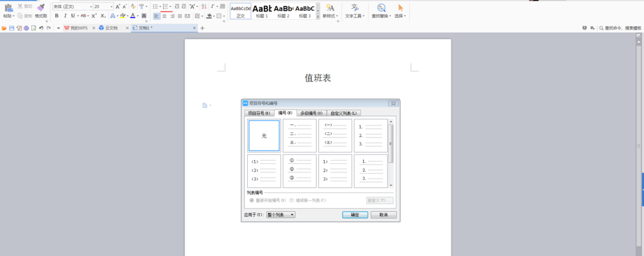
Task: Click the Undo arrow
Action: tap(41, 28)
